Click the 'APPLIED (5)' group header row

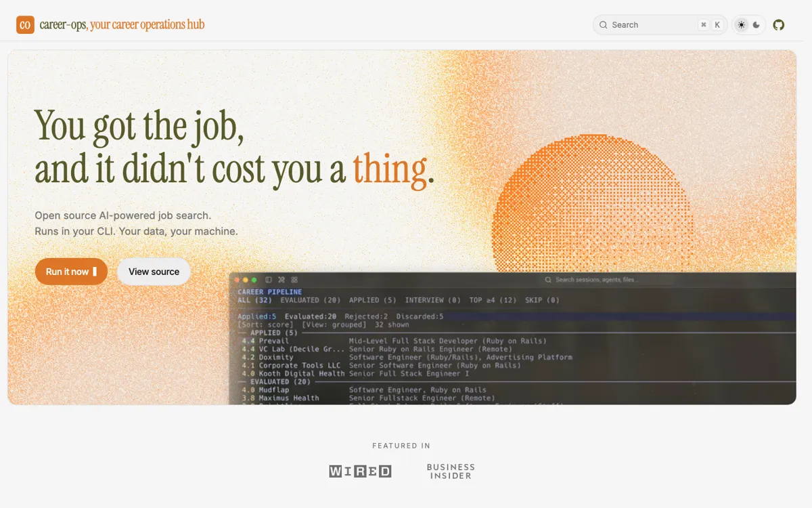516,333
